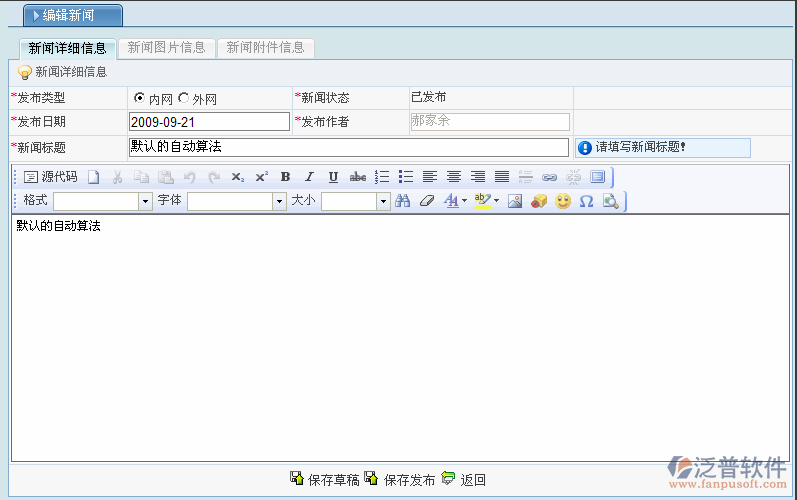Viewport: 797px width, 500px height.
Task: Click the 发布日期 date field
Action: (x=209, y=122)
